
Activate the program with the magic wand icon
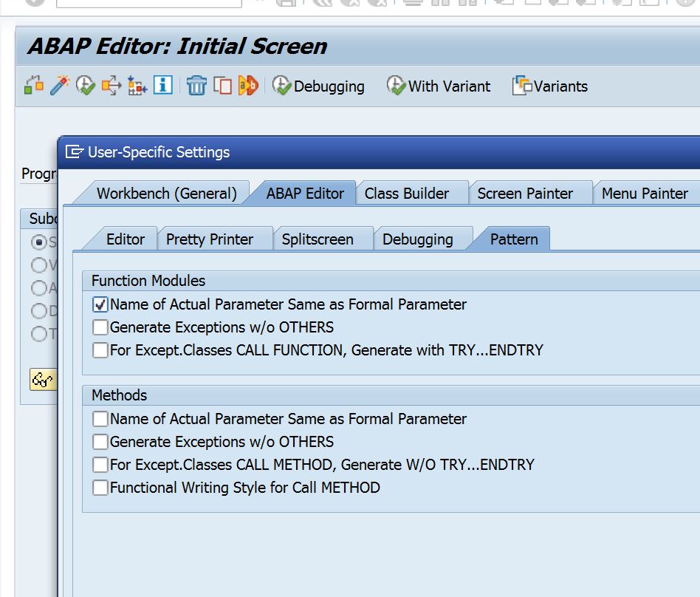click(x=60, y=86)
